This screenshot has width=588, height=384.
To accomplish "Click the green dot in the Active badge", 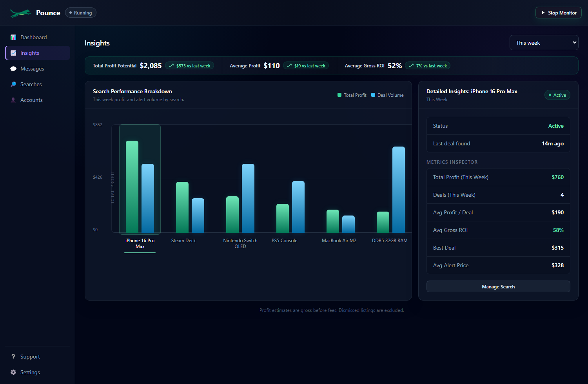I will tap(550, 95).
